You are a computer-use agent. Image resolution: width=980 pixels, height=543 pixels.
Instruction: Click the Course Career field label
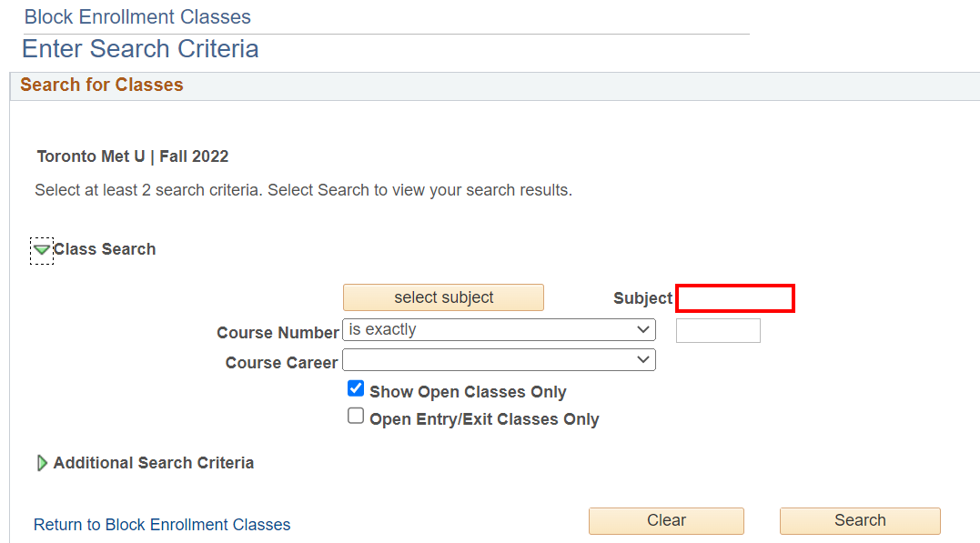(x=282, y=363)
